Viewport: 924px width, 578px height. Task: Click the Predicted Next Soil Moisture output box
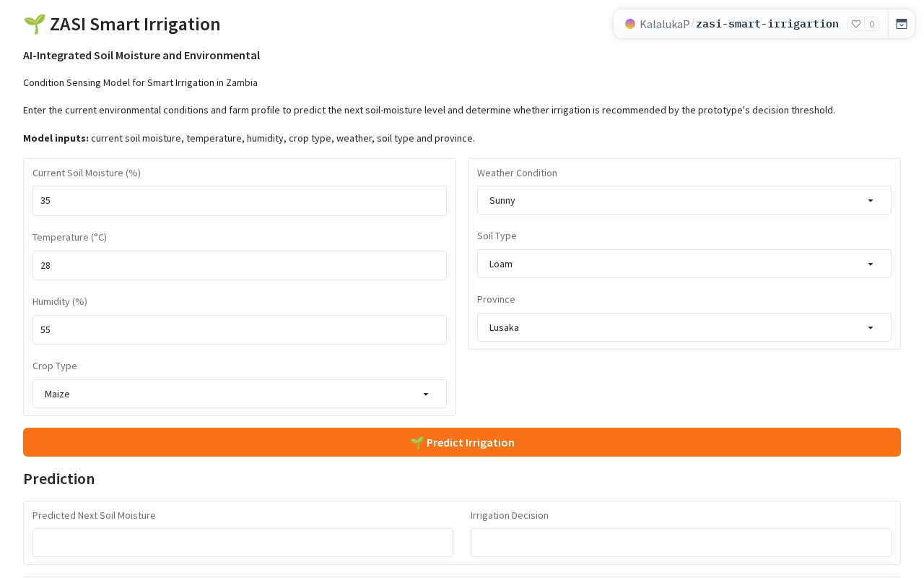243,543
